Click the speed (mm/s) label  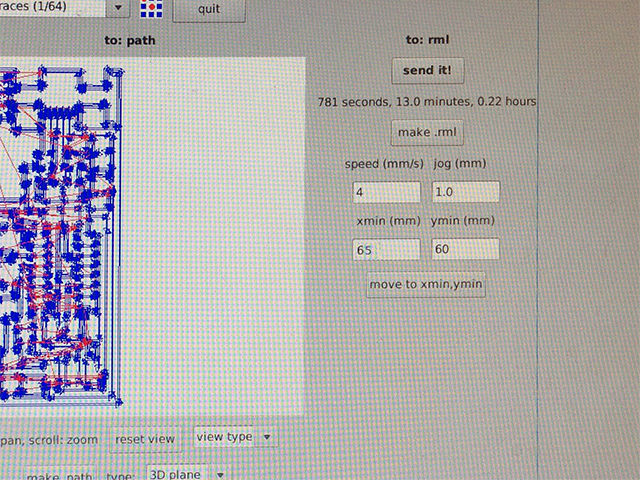point(384,164)
